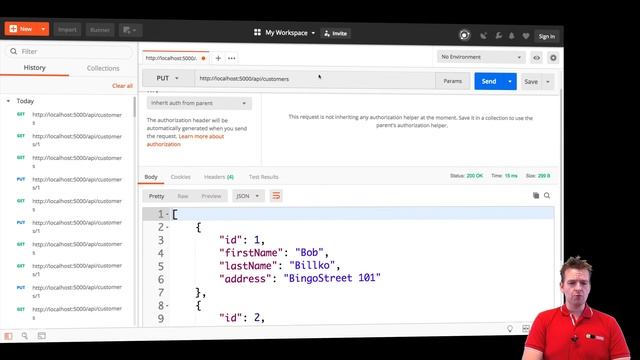Collapse the array at line 1
This screenshot has height=360, width=640.
click(167, 214)
